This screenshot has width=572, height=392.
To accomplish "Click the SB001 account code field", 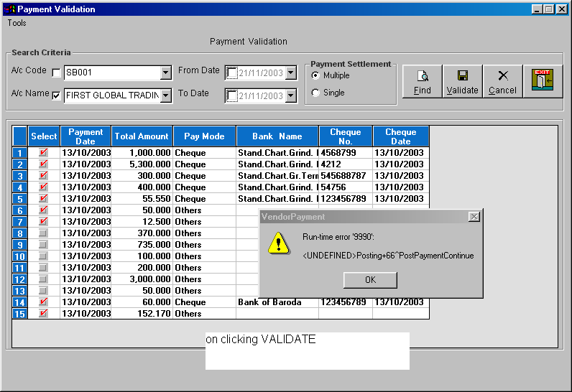I will pyautogui.click(x=112, y=73).
